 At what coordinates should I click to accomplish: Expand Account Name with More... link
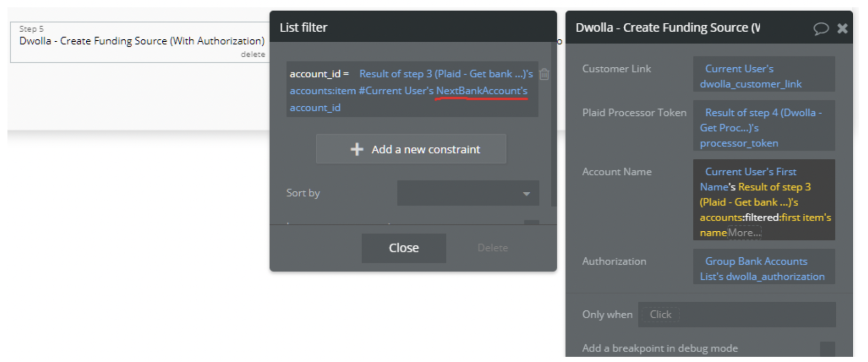tap(744, 233)
